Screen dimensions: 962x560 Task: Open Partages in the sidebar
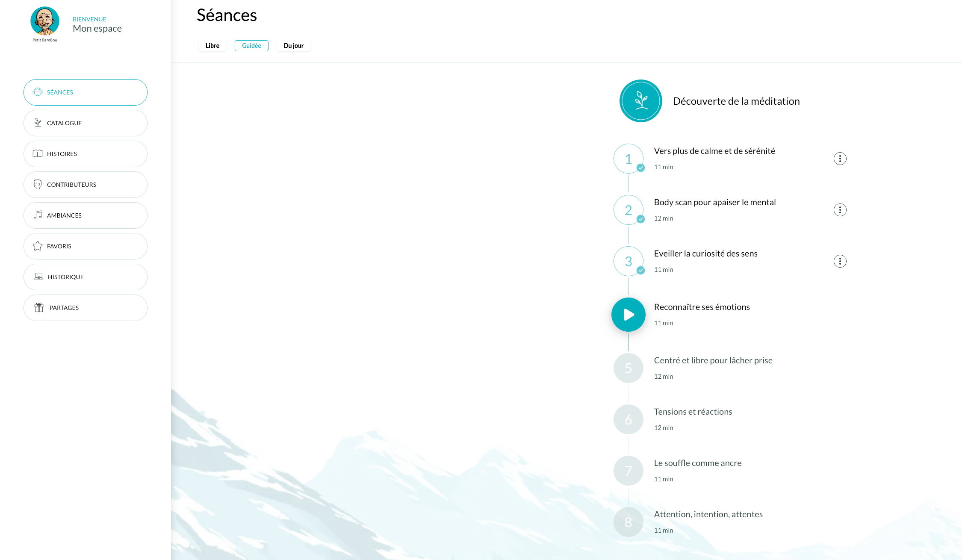pyautogui.click(x=86, y=308)
